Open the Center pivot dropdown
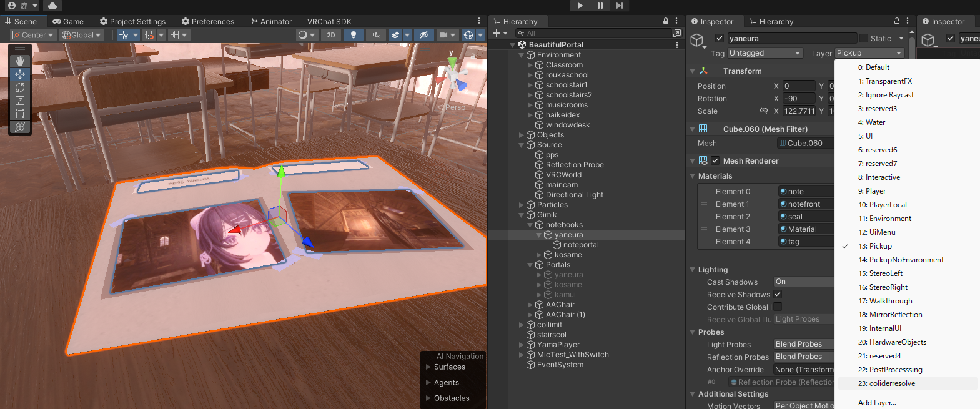 coord(33,35)
